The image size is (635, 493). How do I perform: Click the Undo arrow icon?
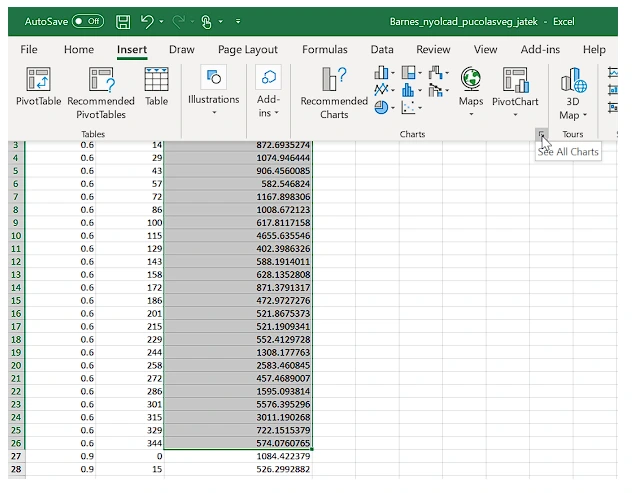[146, 20]
